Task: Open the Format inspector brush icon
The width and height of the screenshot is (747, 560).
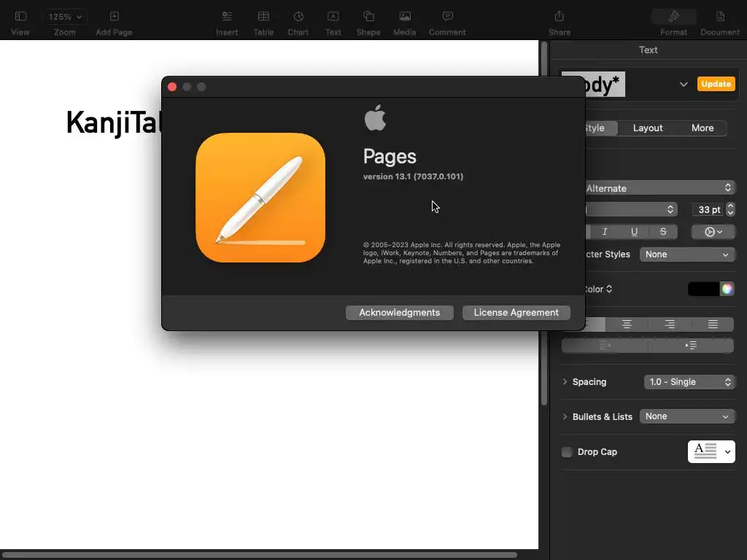Action: pos(673,17)
